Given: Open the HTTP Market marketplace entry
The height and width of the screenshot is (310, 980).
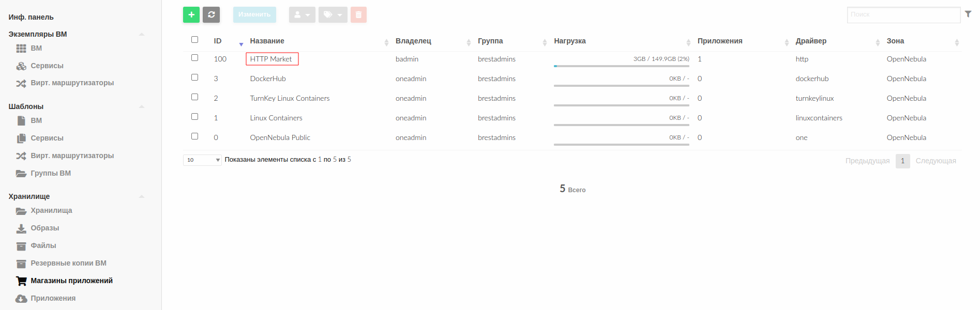Looking at the screenshot, I should click(x=271, y=59).
